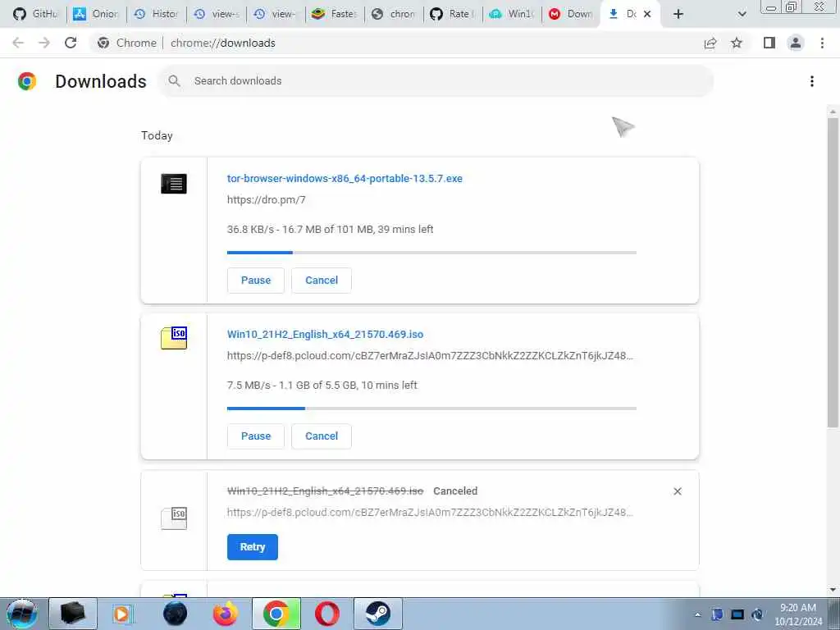Switch to the MEGA Download tab
840x630 pixels.
click(570, 14)
